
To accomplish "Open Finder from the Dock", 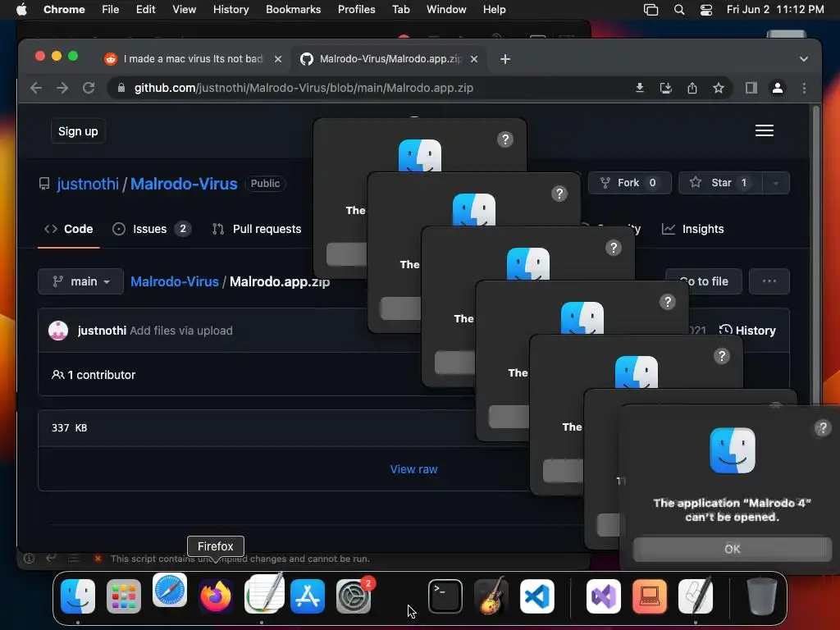I will click(78, 596).
